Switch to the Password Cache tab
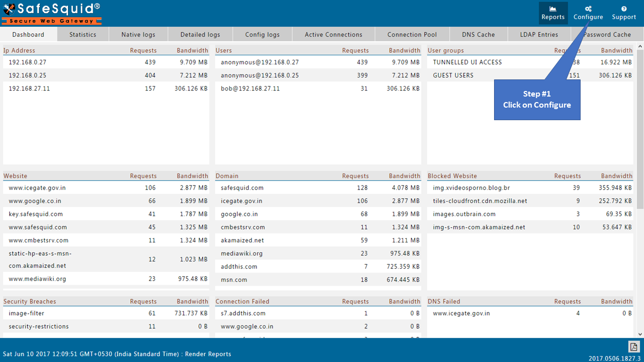 [607, 34]
